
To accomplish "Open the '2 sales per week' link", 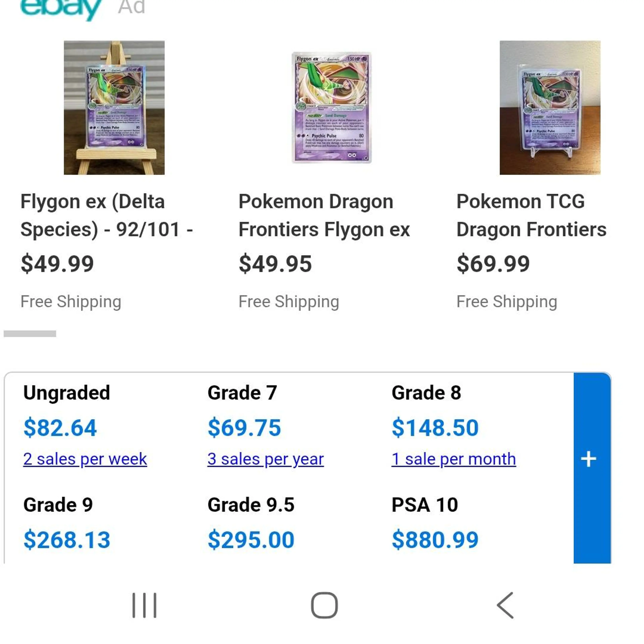I will [x=85, y=459].
